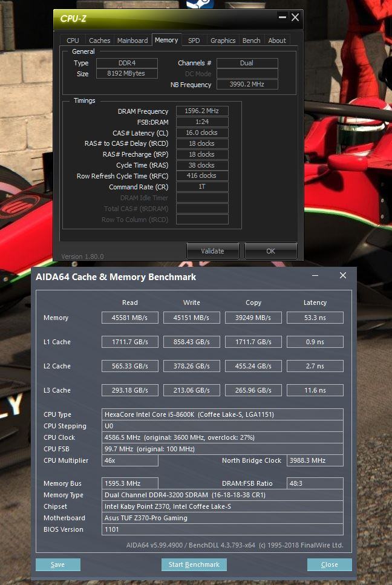Click the CPU Clock 4586.5 MHz field
Image resolution: width=392 pixels, height=585 pixels.
coord(222,437)
